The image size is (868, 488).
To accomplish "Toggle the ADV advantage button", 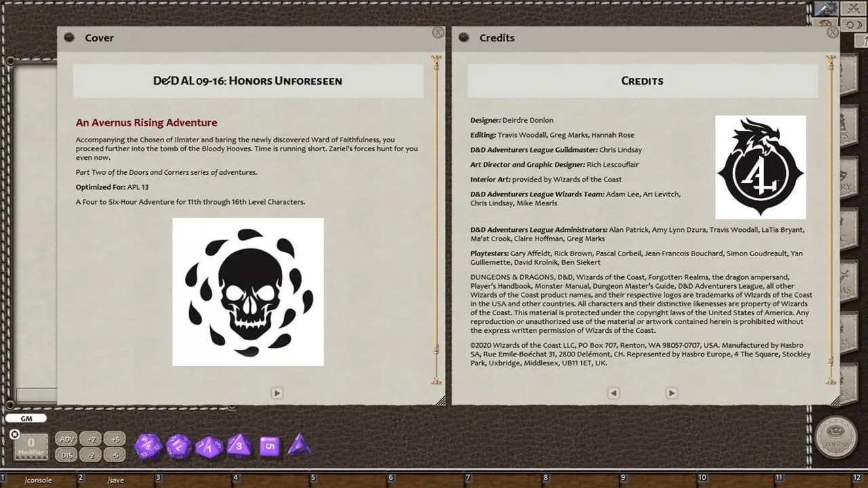I will pyautogui.click(x=66, y=439).
